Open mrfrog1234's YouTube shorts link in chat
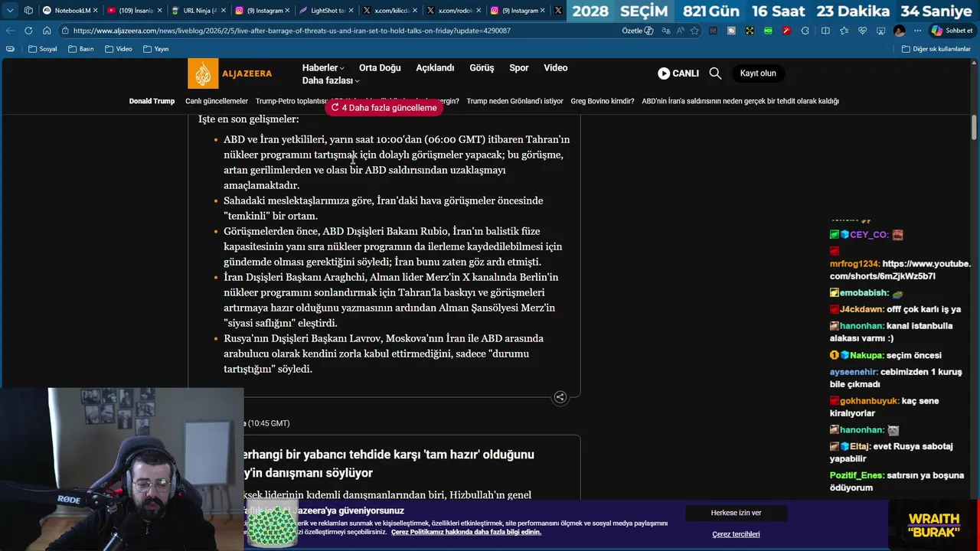This screenshot has height=551, width=980. click(900, 269)
